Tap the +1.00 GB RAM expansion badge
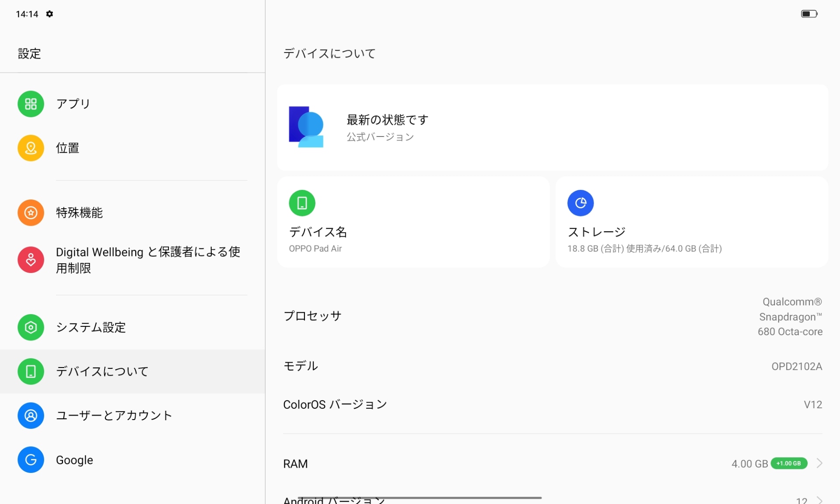Image resolution: width=840 pixels, height=504 pixels. 788,463
